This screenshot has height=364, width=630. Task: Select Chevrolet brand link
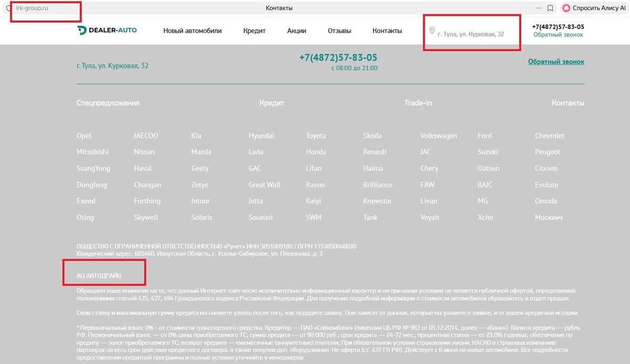[x=550, y=135]
